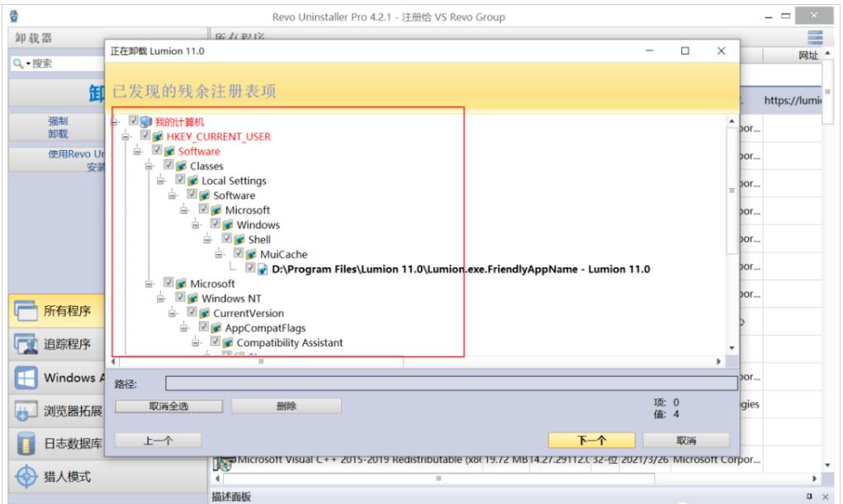Toggle the Classes checkbox

tap(168, 164)
